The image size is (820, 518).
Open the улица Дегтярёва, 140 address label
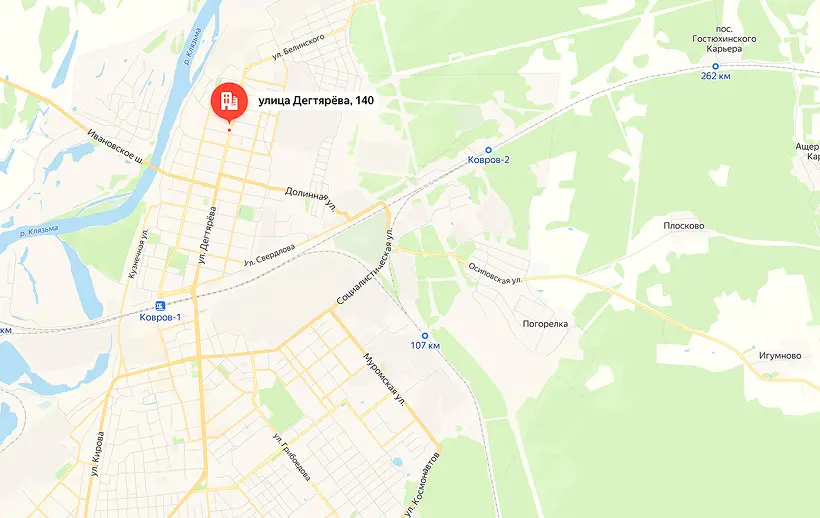(316, 101)
